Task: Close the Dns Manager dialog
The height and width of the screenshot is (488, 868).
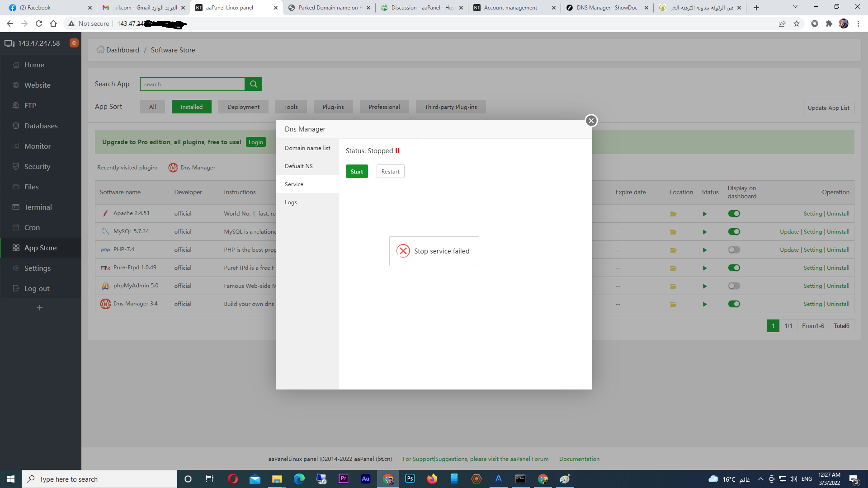Action: point(591,121)
